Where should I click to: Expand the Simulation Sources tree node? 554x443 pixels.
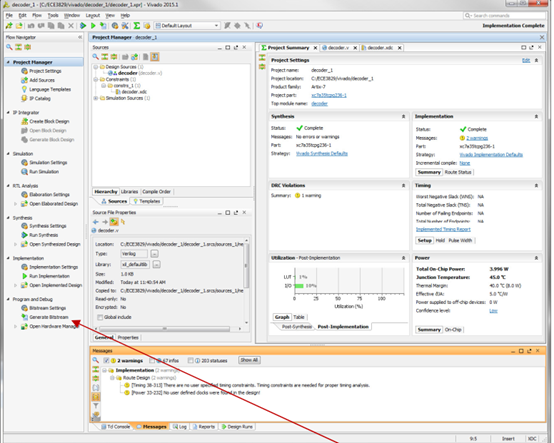pos(96,98)
